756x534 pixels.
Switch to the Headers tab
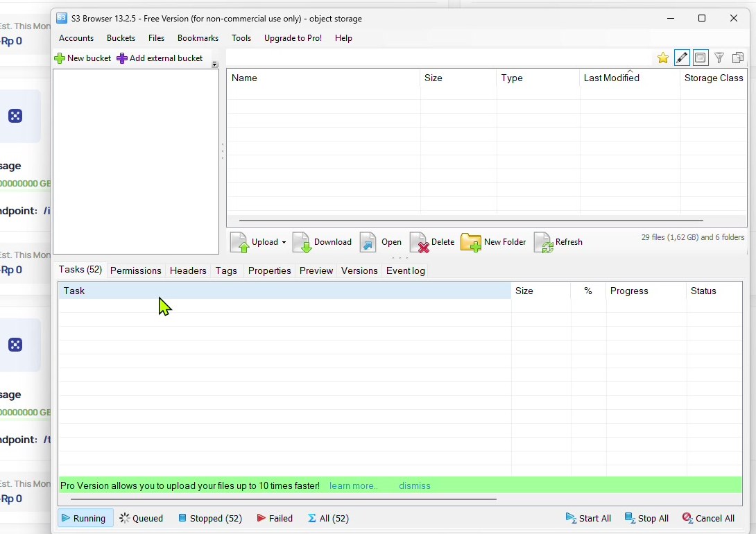(188, 271)
